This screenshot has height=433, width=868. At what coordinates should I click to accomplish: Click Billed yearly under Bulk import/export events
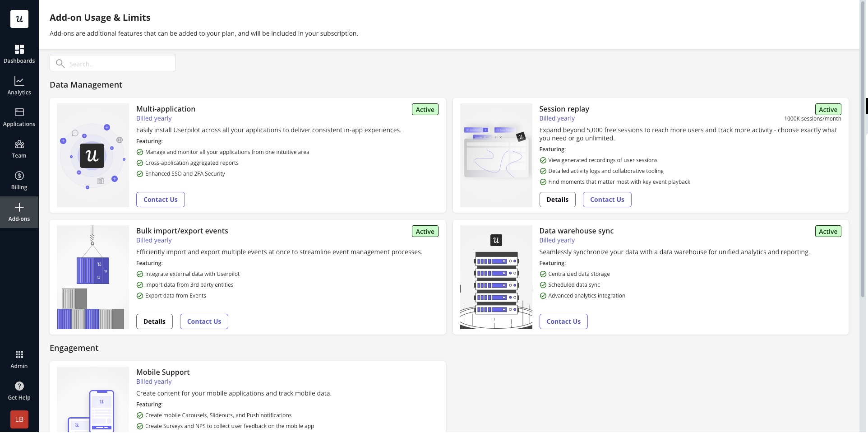click(x=154, y=240)
